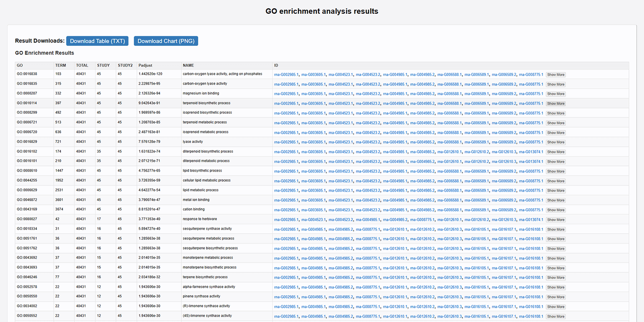Screen dimensions: 644x322
Task: Show more IDs for pinene synthase activity
Action: (x=556, y=297)
